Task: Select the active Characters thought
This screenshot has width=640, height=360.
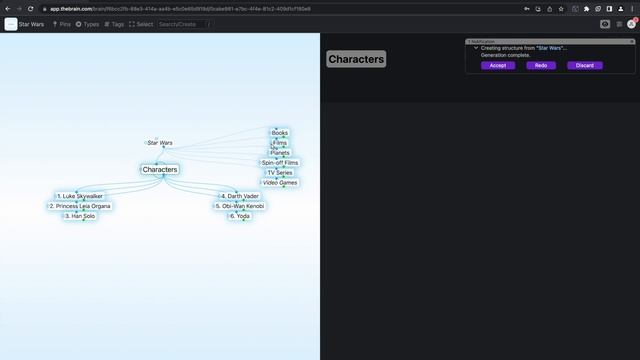Action: click(160, 169)
